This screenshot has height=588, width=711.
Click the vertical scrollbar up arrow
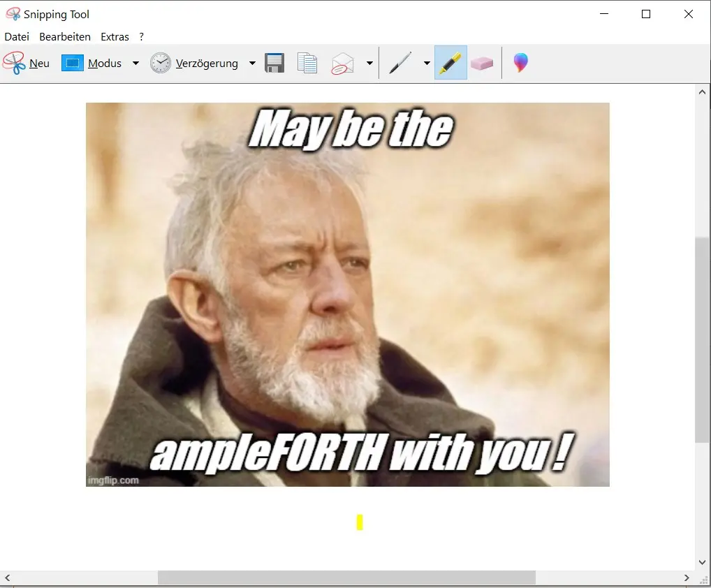pyautogui.click(x=703, y=92)
